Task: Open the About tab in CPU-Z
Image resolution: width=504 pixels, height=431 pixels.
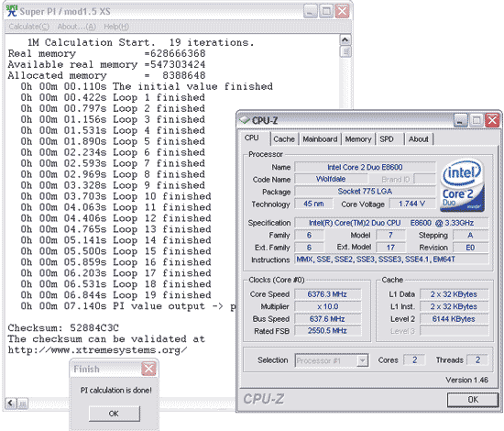Action: click(419, 139)
